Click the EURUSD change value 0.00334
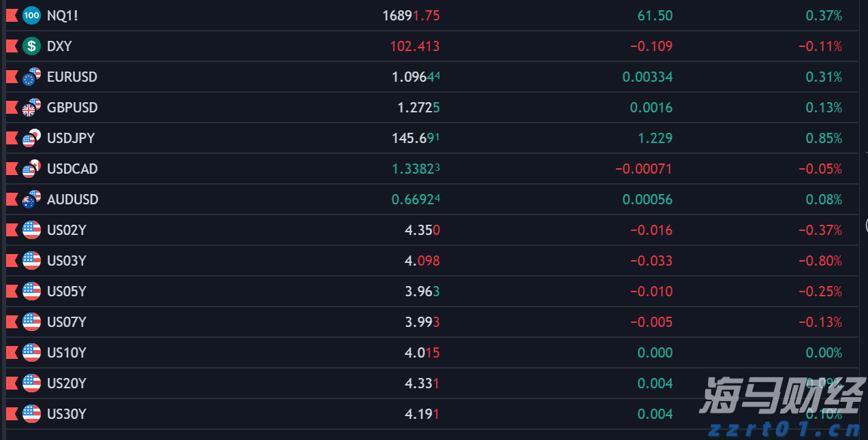 point(647,77)
